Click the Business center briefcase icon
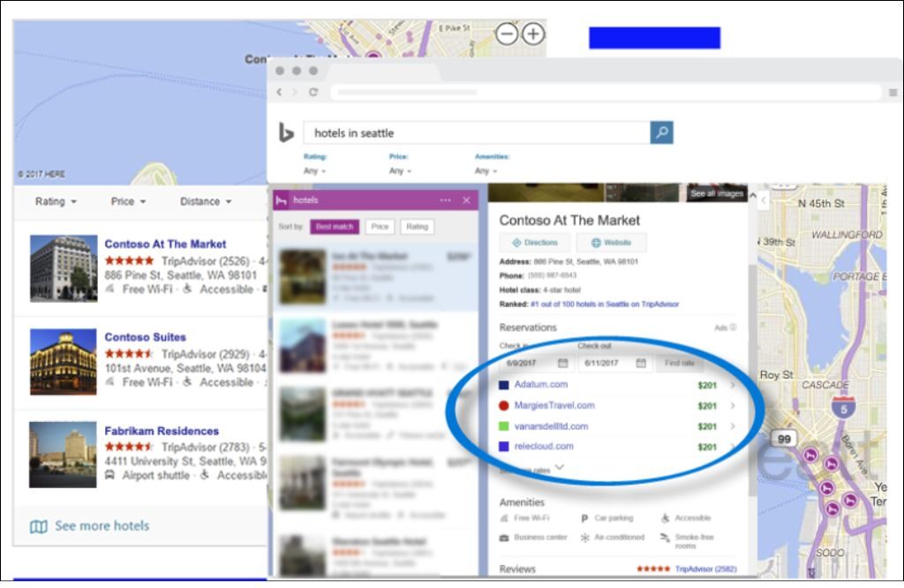This screenshot has height=588, width=904. click(x=504, y=538)
